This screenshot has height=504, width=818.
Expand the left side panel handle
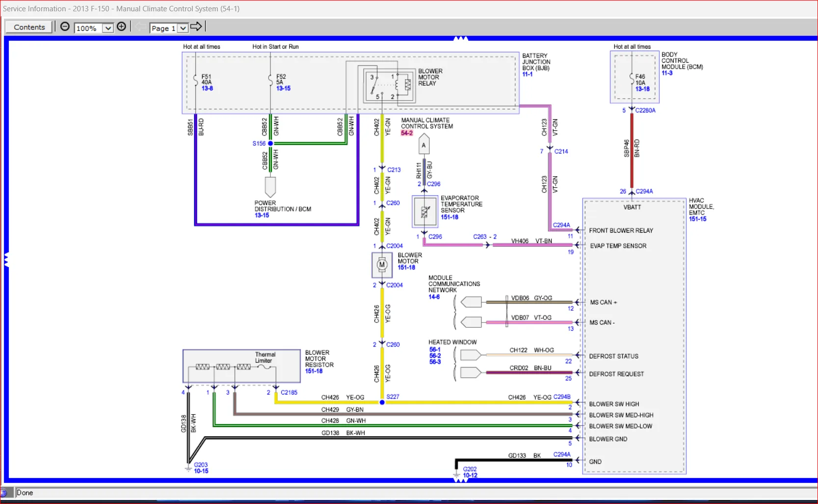tap(6, 260)
